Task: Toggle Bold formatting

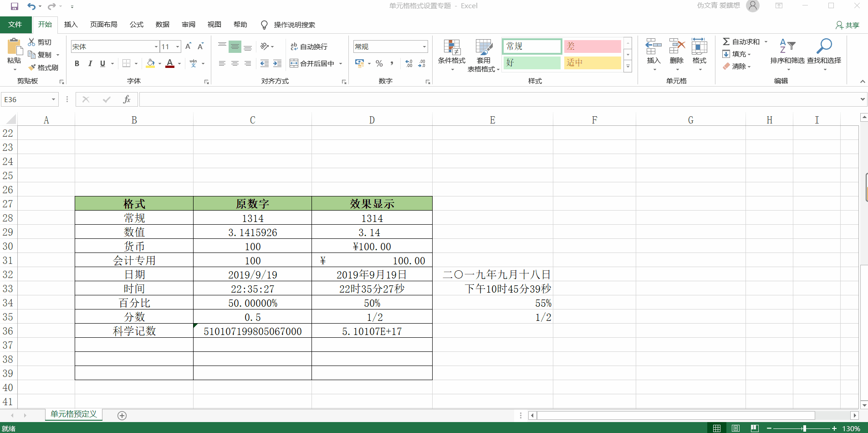Action: click(x=77, y=63)
